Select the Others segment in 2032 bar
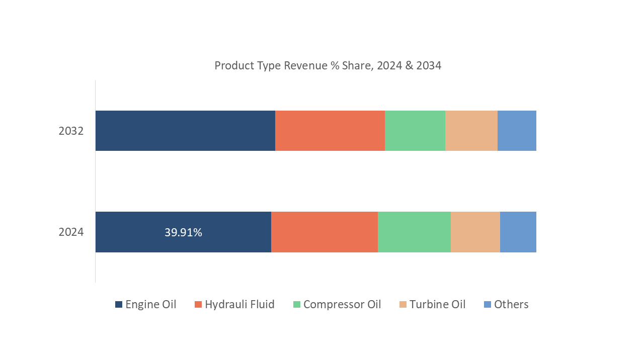 (517, 131)
